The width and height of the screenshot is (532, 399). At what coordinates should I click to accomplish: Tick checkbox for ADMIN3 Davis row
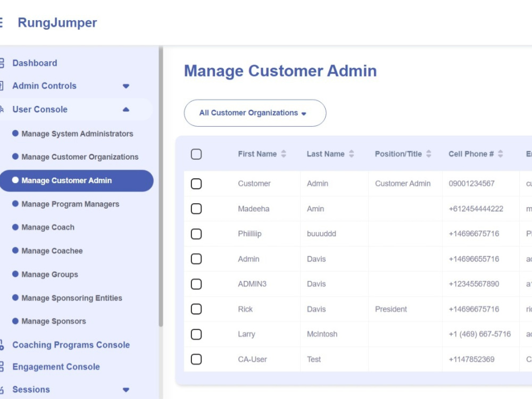(196, 284)
